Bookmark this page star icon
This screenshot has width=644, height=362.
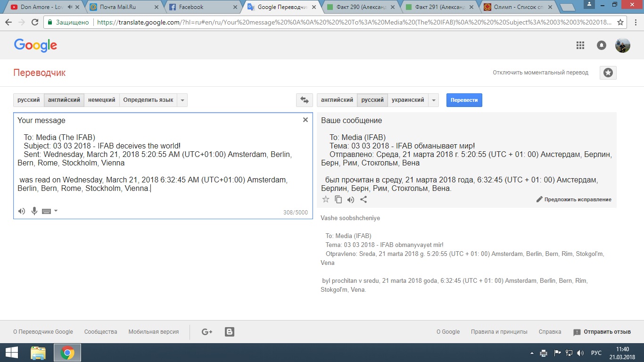(620, 22)
